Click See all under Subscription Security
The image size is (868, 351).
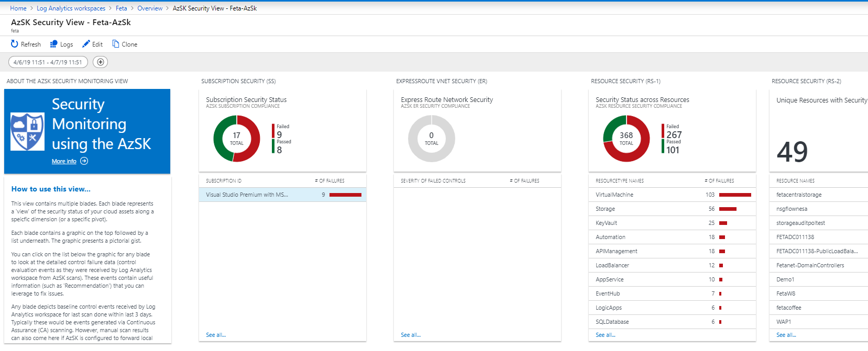(x=216, y=335)
